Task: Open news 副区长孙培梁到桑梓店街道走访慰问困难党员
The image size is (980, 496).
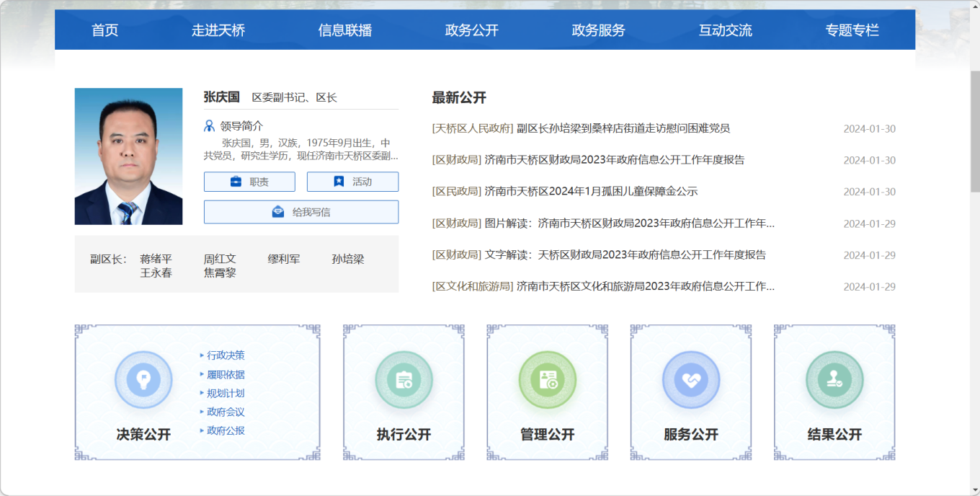Action: pyautogui.click(x=623, y=128)
